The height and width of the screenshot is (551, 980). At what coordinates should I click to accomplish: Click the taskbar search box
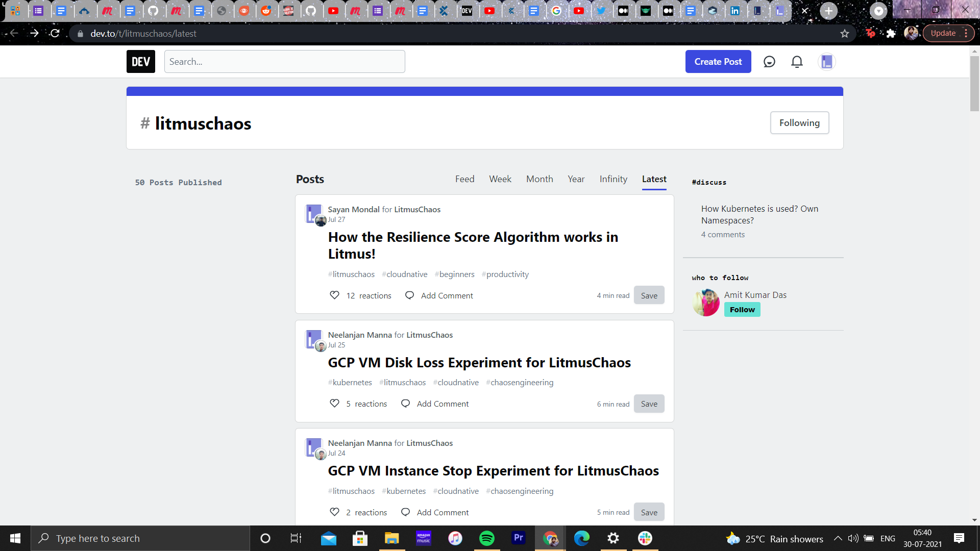(140, 538)
